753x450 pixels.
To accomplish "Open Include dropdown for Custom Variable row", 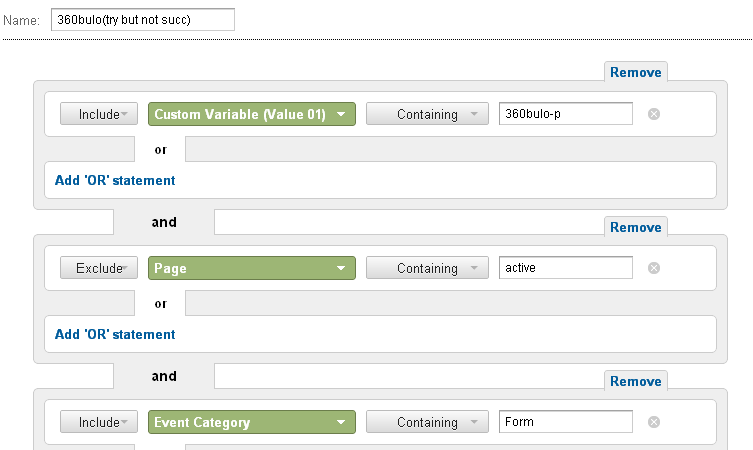I will tap(99, 114).
